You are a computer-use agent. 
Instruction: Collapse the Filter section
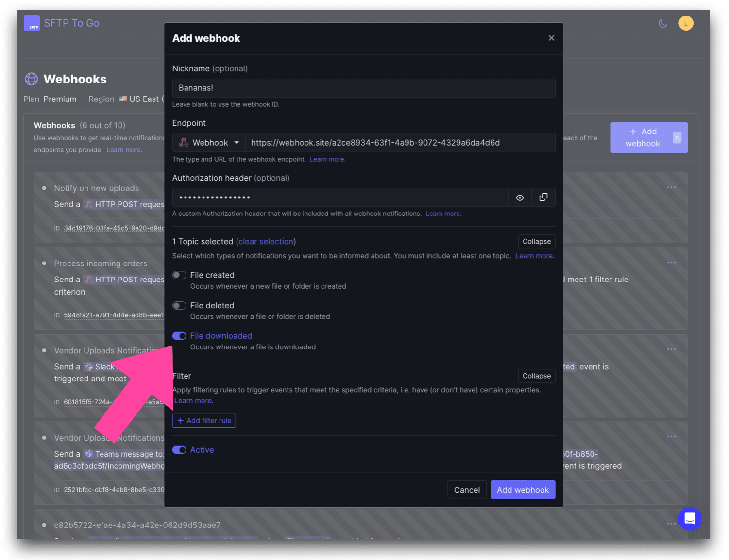[537, 376]
